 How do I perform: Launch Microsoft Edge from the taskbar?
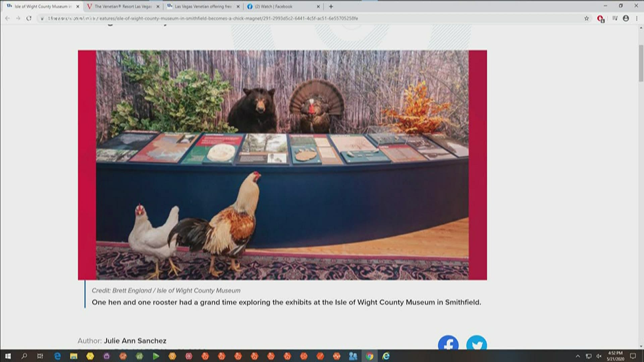(57, 356)
